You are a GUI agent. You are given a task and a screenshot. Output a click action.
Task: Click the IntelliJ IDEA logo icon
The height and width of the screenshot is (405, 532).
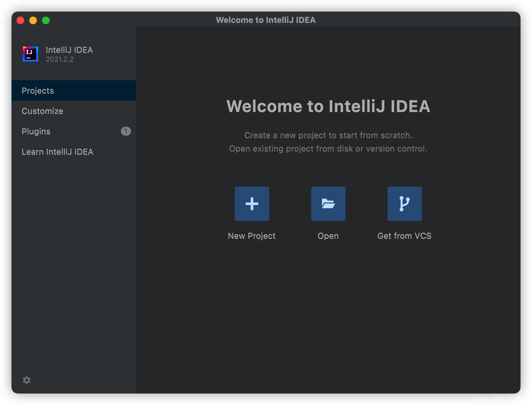tap(31, 54)
